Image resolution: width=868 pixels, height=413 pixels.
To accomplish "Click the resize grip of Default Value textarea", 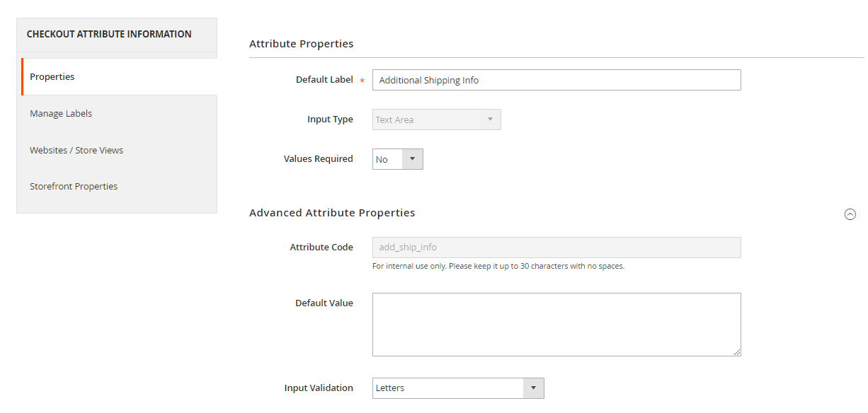I will pyautogui.click(x=736, y=351).
